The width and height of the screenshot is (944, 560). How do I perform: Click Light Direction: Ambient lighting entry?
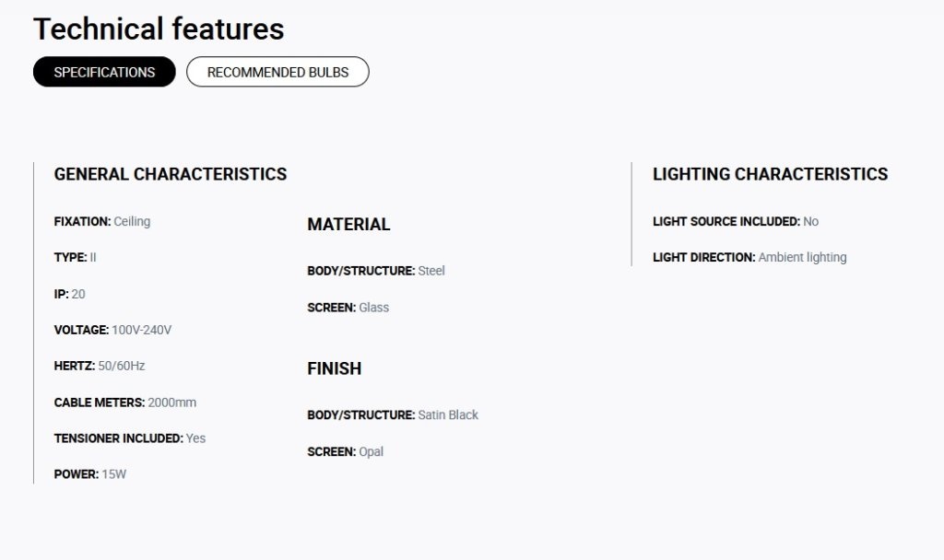coord(749,258)
